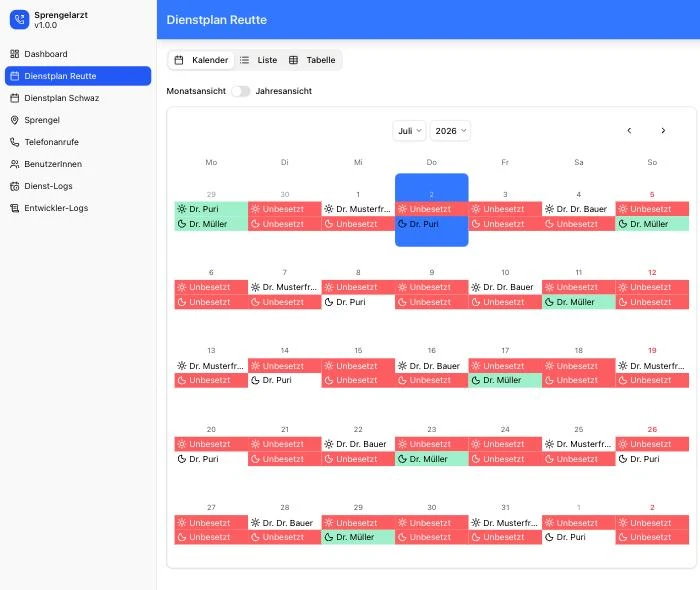Image resolution: width=700 pixels, height=590 pixels.
Task: Open Dashboard via its grid icon
Action: 15,54
